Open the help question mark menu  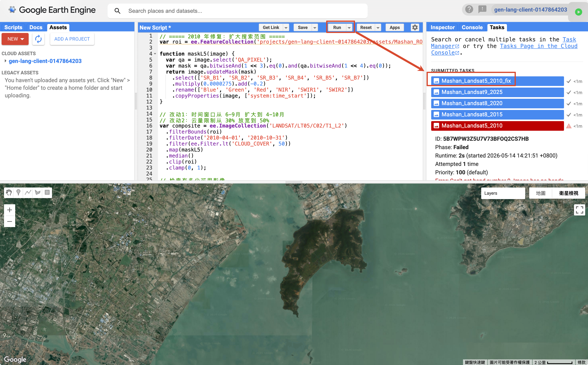pos(469,10)
